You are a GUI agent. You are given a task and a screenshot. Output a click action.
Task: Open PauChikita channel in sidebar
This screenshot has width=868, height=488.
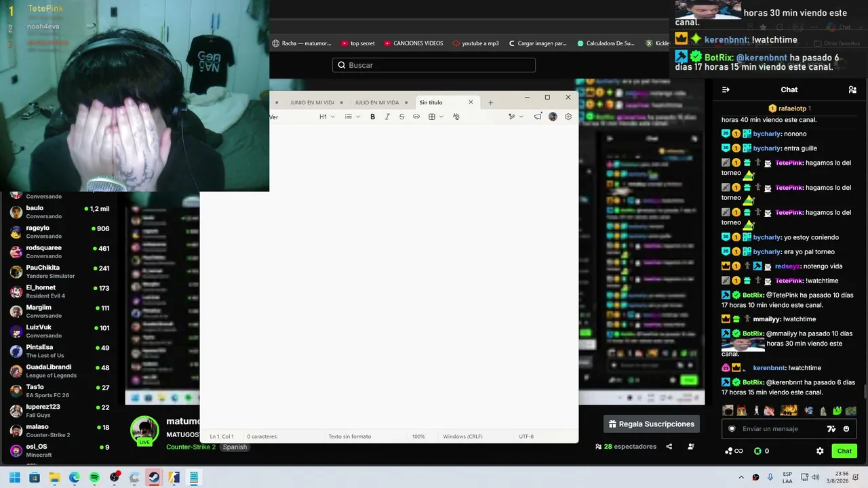[x=59, y=272]
